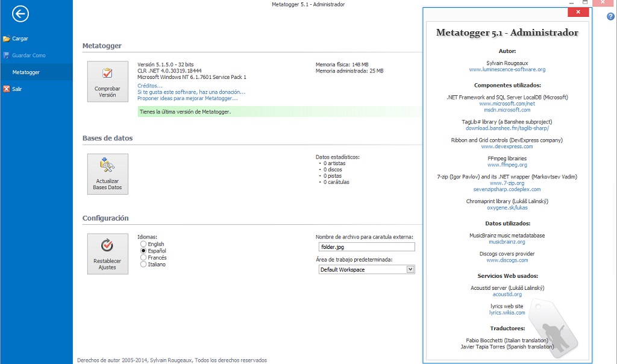Open the Créditos link
The height and width of the screenshot is (364, 617).
click(x=149, y=86)
